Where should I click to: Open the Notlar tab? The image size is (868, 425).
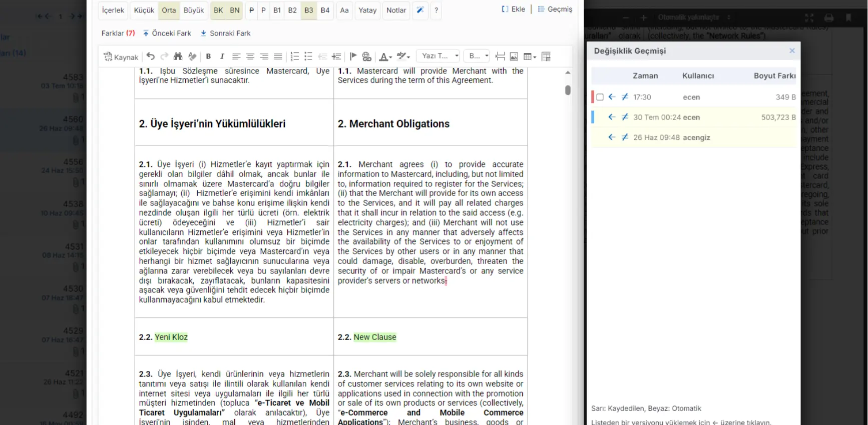pos(396,10)
